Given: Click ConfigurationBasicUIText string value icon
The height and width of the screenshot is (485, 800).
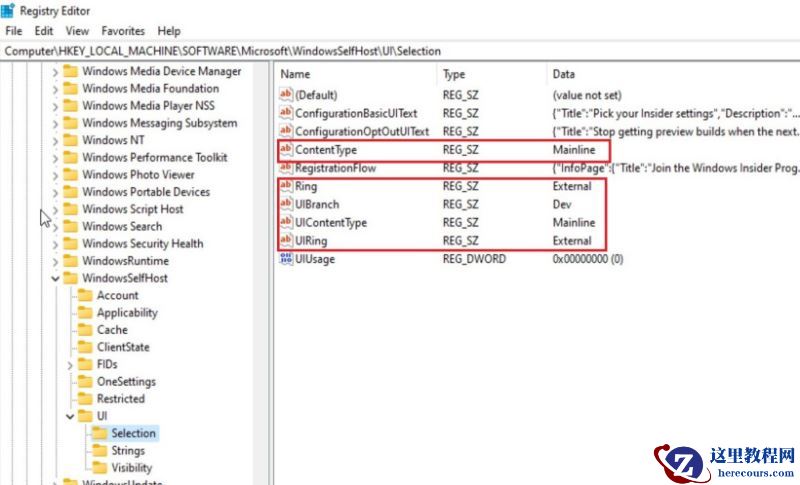Looking at the screenshot, I should point(286,113).
